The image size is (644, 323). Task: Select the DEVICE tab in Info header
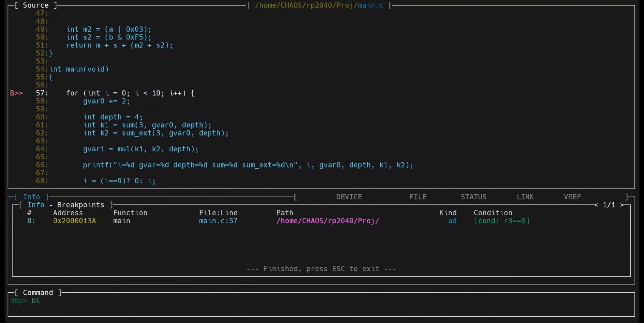349,197
